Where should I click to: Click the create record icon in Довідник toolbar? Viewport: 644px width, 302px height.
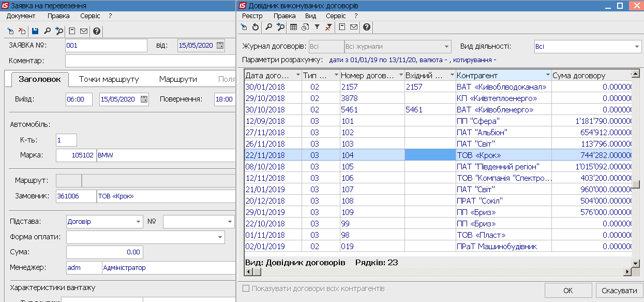245,27
